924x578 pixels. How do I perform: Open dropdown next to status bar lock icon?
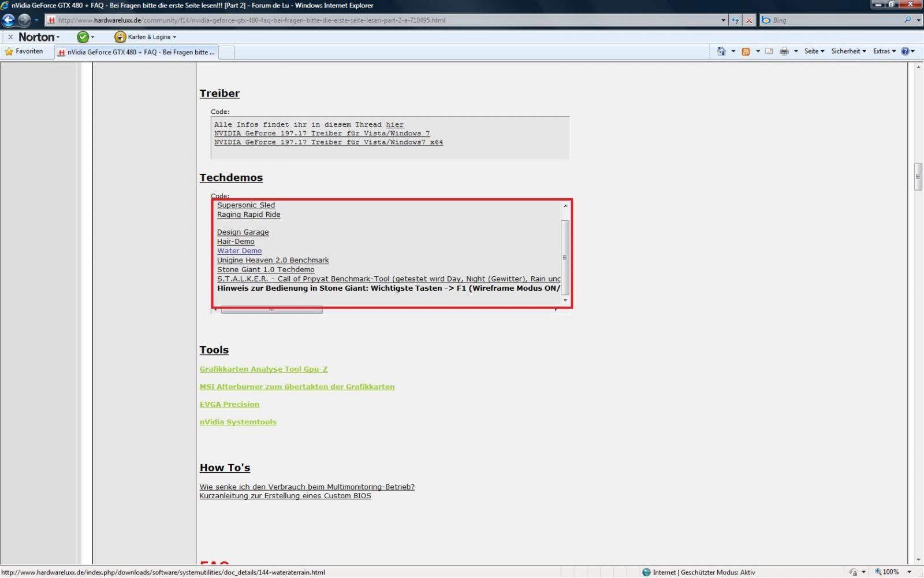click(x=863, y=572)
